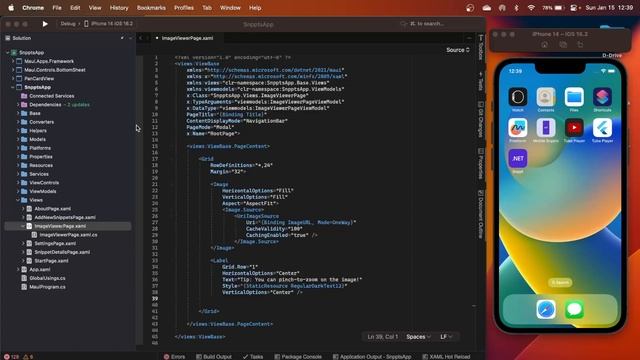Open the iPhone 14 iOS 16.2 device selector
Image resolution: width=640 pixels, height=360 pixels.
point(109,24)
